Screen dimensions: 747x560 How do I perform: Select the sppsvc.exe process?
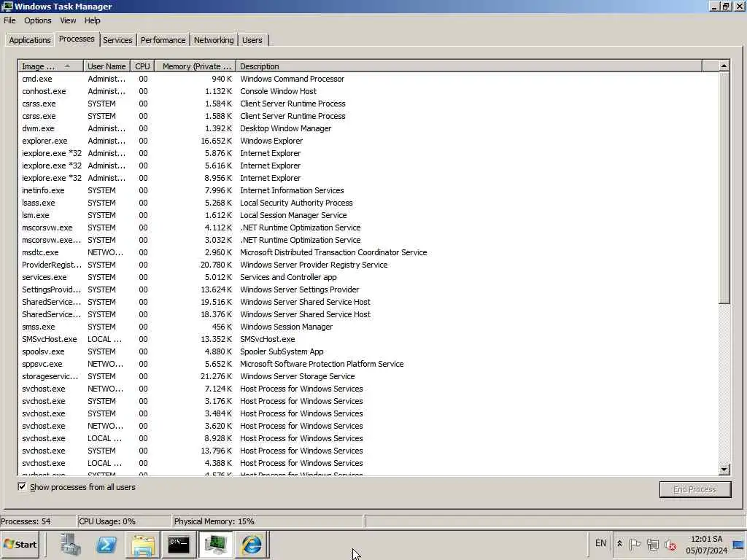pyautogui.click(x=368, y=364)
